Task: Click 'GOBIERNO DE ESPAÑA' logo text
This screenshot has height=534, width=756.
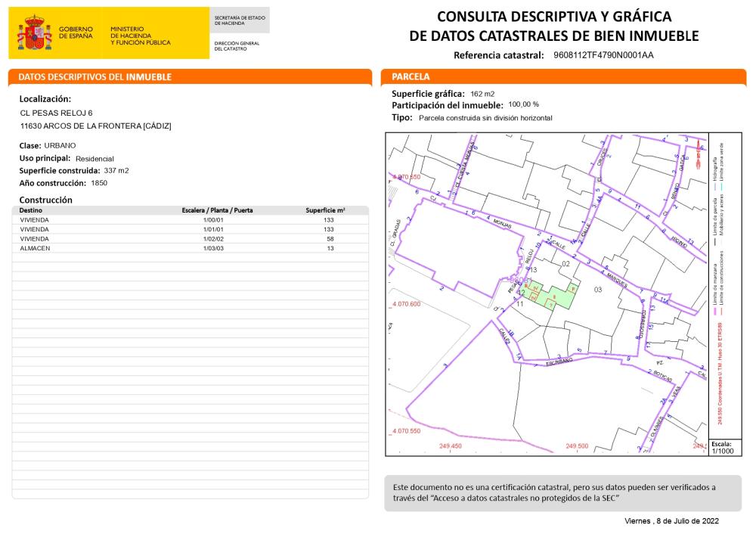Action: (x=76, y=33)
